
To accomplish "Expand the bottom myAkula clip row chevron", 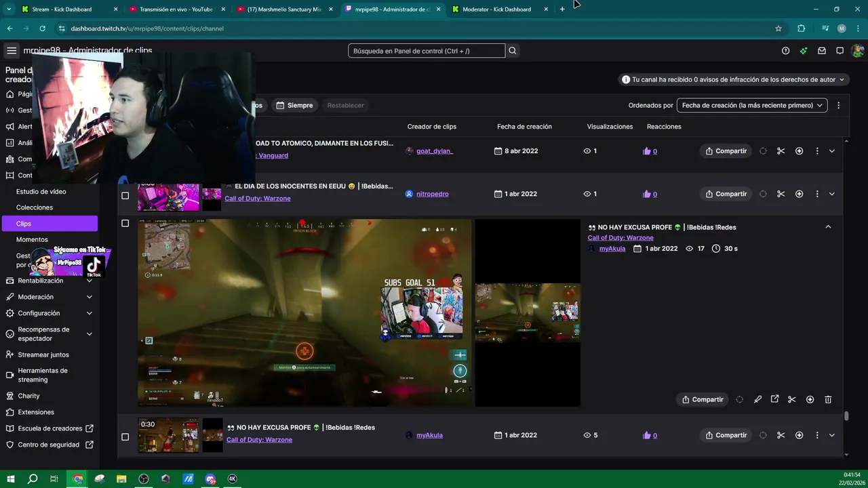I will (832, 435).
